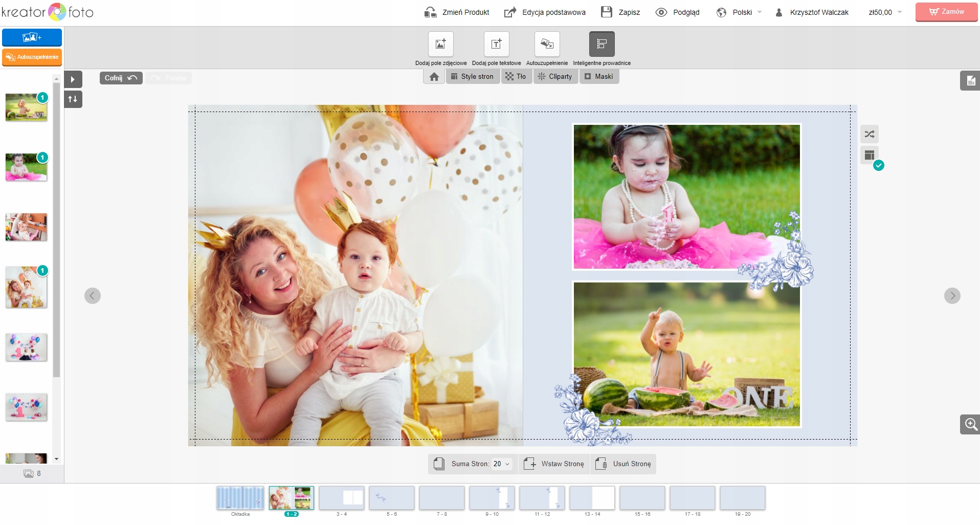Toggle Inteligentne prowadnice guides
This screenshot has width=980, height=525.
tap(602, 44)
